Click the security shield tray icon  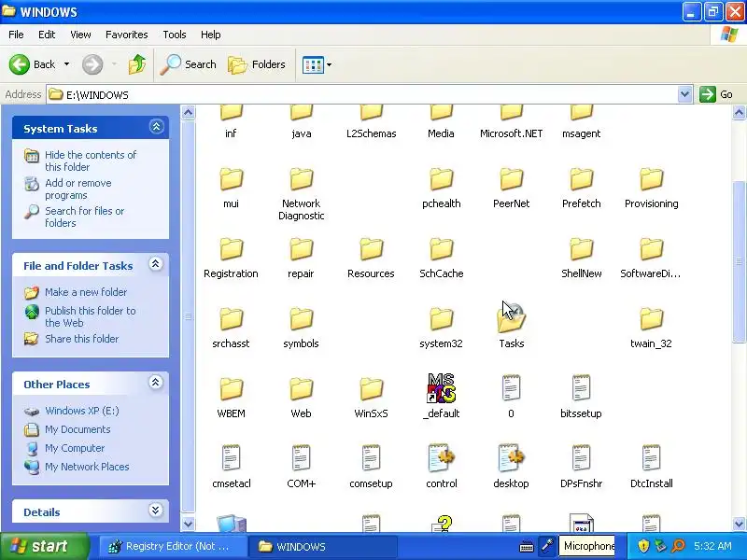pyautogui.click(x=643, y=546)
